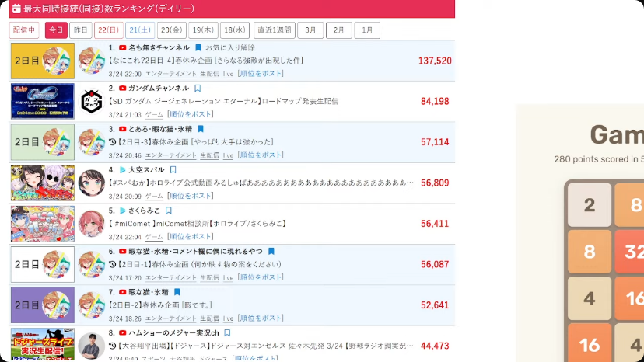Remove bookmark for 名も無きチャンネル
Screen dimensions: 644x362
tap(198, 47)
